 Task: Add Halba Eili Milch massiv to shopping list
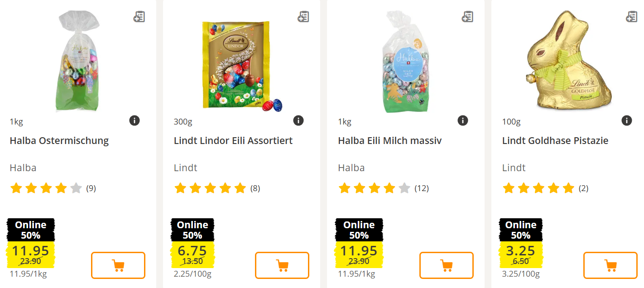[x=467, y=17]
